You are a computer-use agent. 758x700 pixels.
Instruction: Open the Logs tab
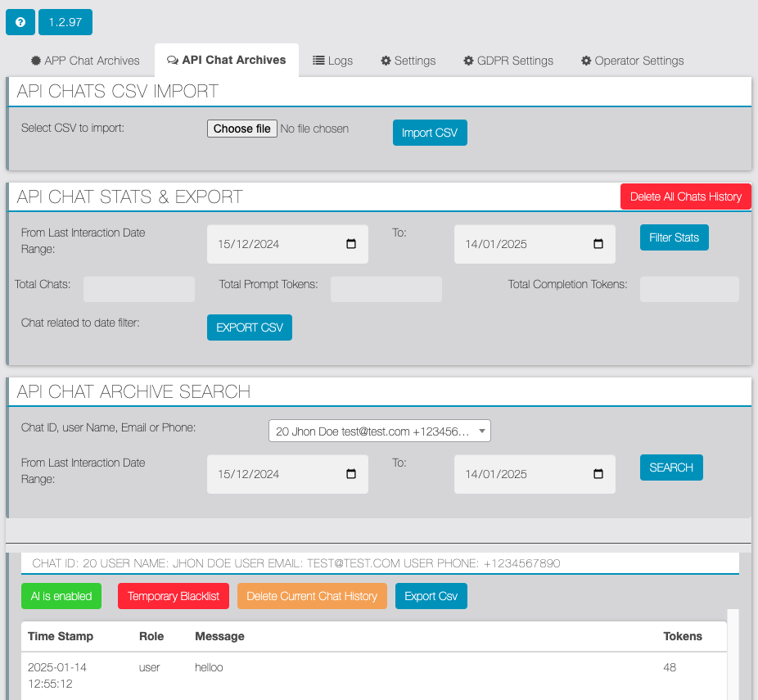coord(333,61)
